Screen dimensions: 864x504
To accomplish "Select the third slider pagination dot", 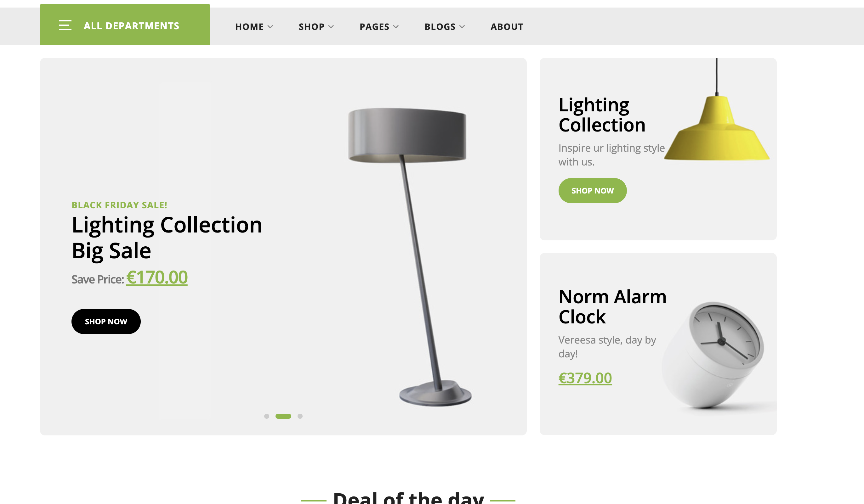I will click(x=300, y=416).
